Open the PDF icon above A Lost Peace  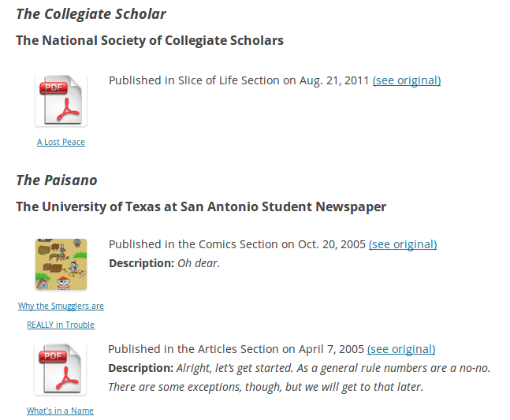click(61, 101)
